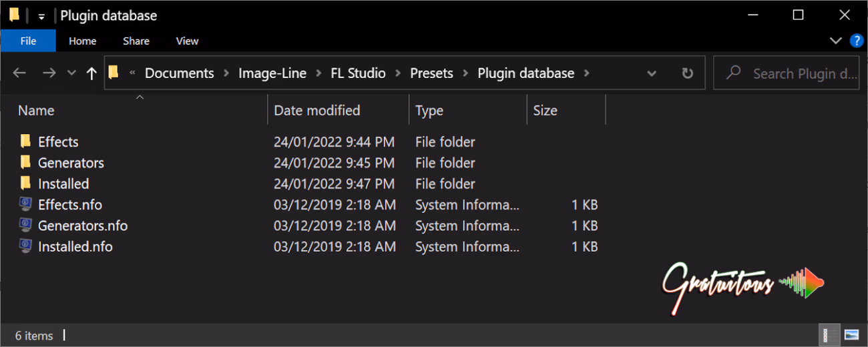Click the 6 items status text

click(34, 335)
